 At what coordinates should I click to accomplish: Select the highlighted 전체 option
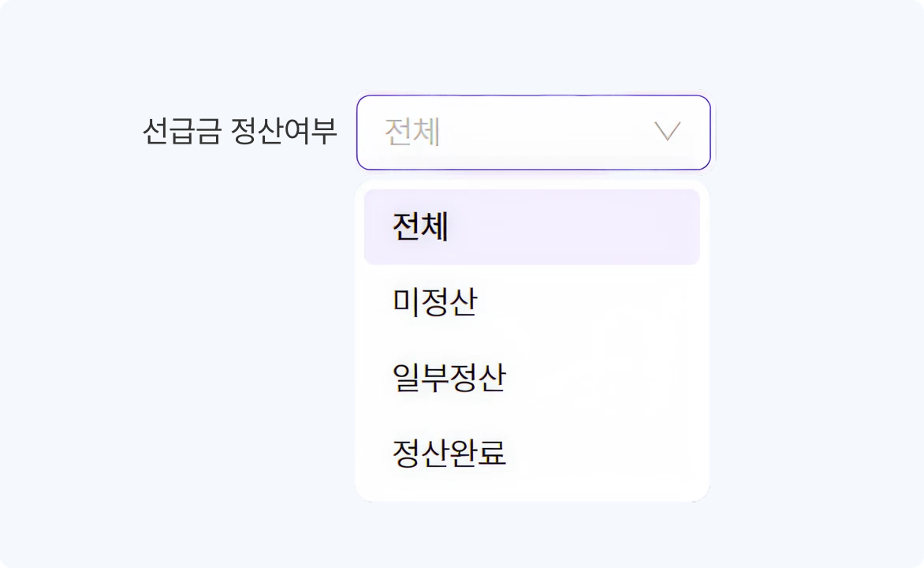[x=531, y=227]
